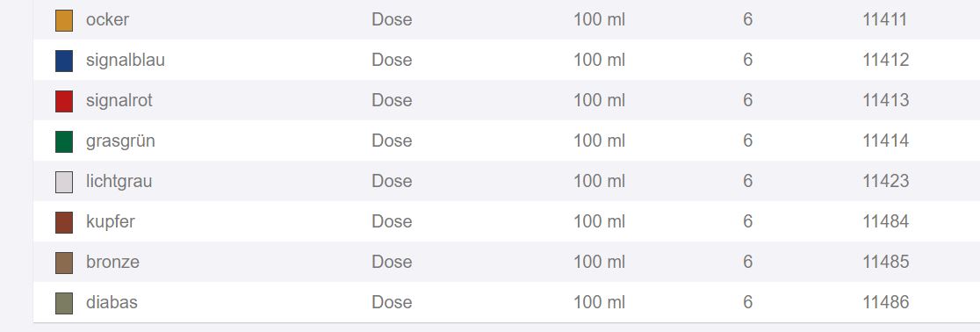This screenshot has width=980, height=332.
Task: Choose the bronze color swatch
Action: coord(64,263)
